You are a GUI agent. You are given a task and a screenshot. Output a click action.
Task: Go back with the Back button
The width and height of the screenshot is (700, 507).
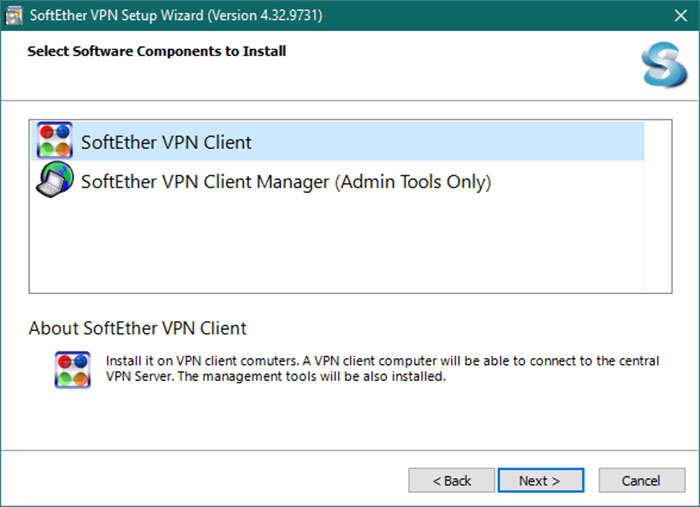451,481
